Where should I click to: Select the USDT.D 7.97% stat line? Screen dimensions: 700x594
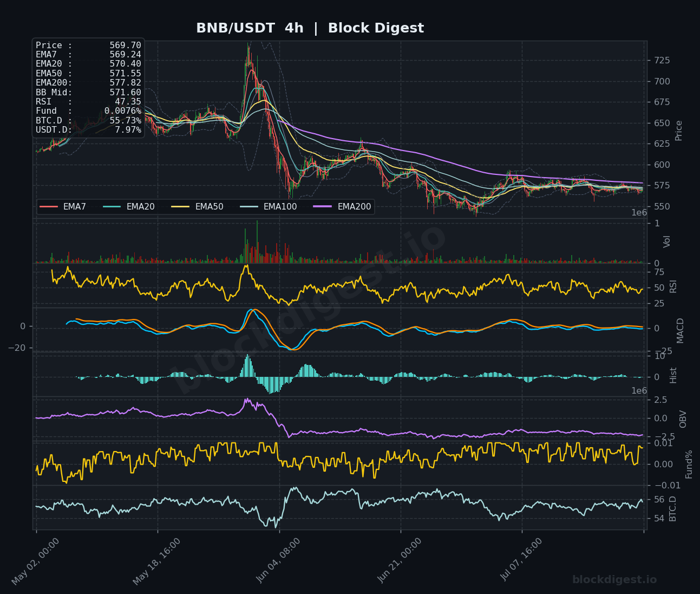[88, 129]
